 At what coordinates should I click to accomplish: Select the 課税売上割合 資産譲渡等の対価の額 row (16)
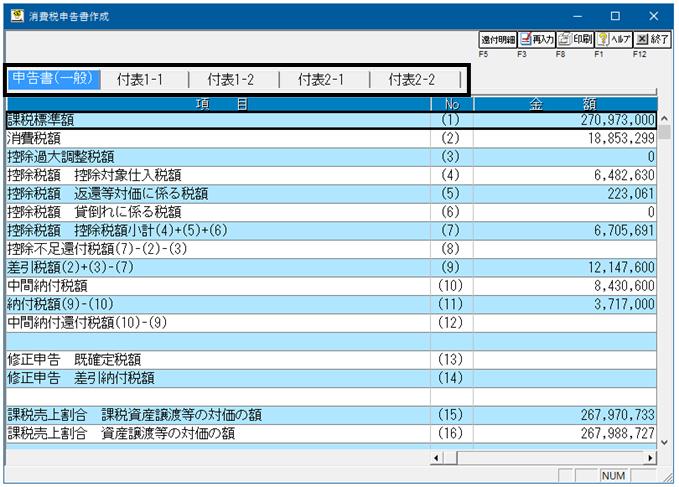point(331,433)
